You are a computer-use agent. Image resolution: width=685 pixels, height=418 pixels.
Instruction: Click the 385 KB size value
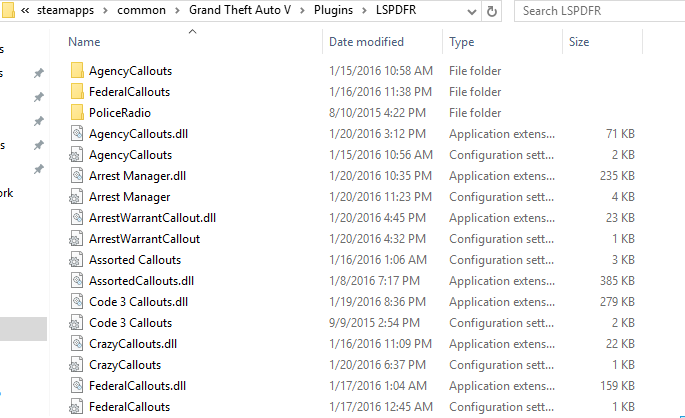click(x=617, y=280)
